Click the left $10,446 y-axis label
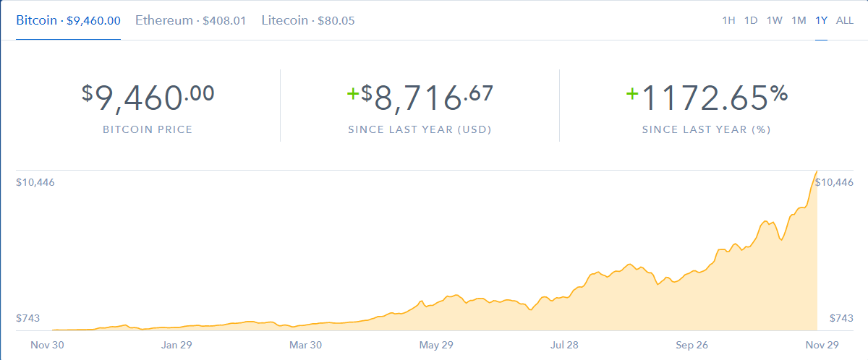 [x=35, y=182]
